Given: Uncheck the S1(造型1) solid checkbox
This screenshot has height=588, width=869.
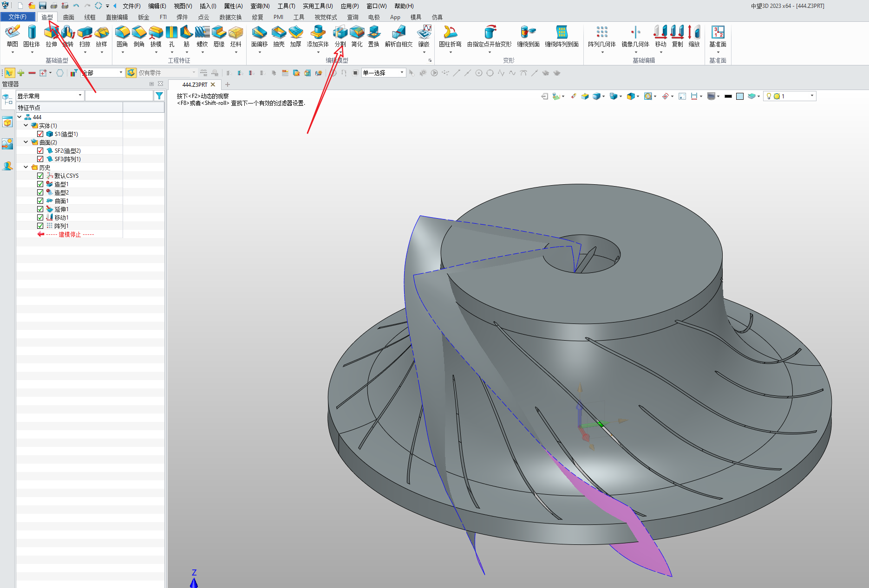Looking at the screenshot, I should point(40,134).
